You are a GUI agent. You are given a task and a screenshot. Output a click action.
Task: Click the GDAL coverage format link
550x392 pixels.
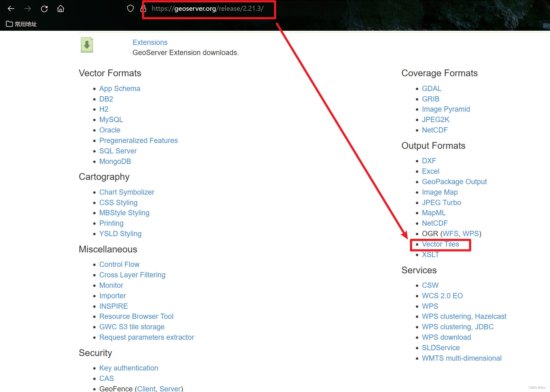click(x=432, y=89)
